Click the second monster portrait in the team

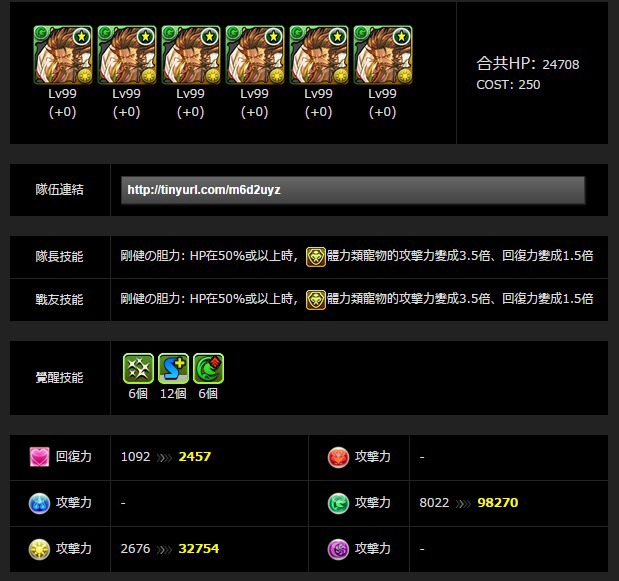coord(127,55)
